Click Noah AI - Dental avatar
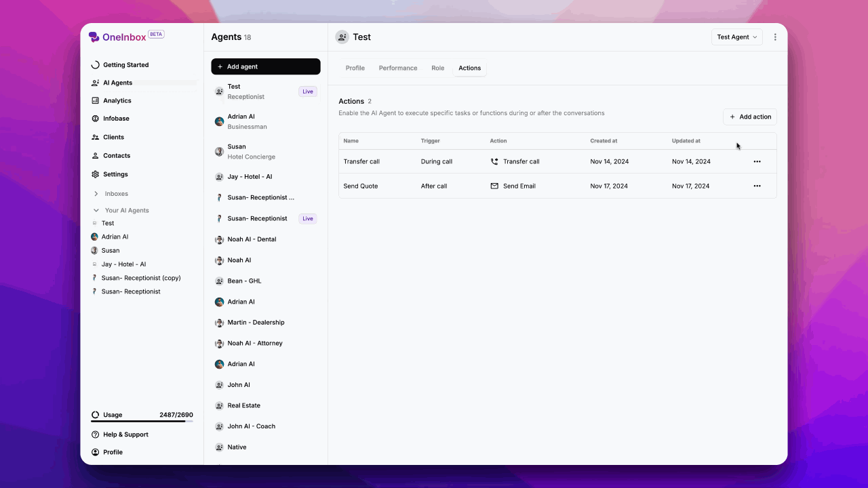The width and height of the screenshot is (868, 488). coord(219,239)
